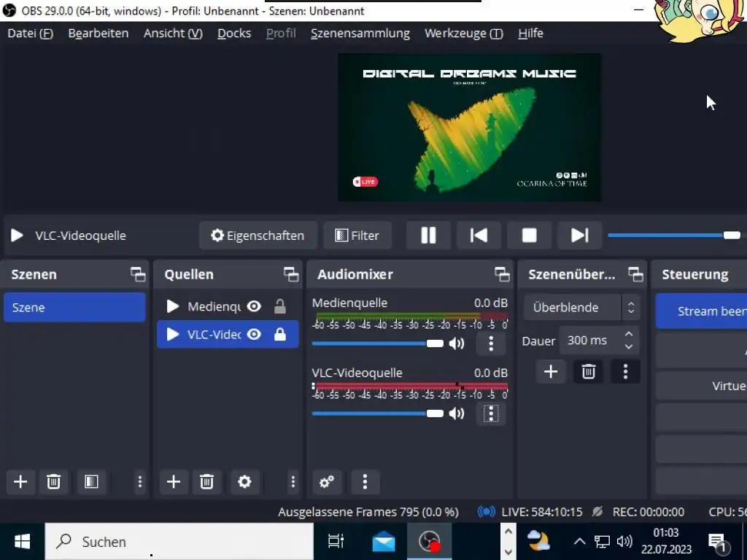Open VLC-Videoquelle audio options menu
Viewport: 747px width, 560px height.
pos(491,413)
